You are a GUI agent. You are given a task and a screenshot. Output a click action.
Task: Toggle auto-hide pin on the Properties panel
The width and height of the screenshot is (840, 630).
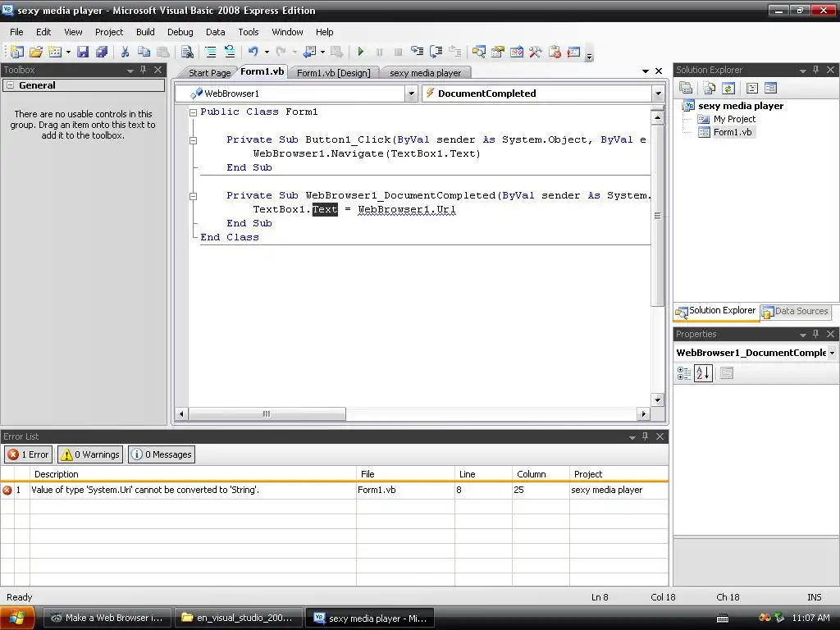coord(816,334)
